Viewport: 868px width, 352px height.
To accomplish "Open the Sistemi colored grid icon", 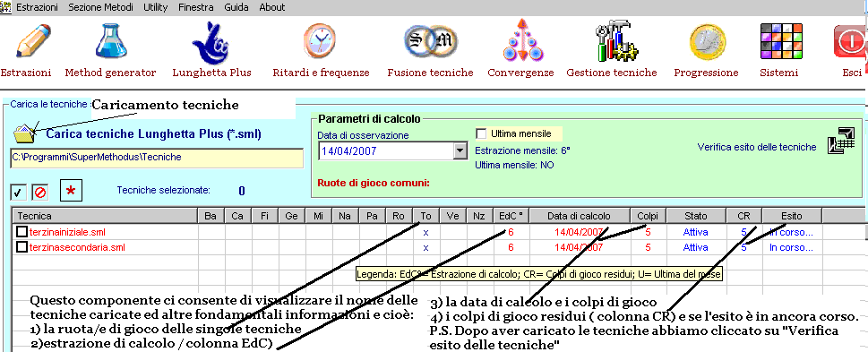I will pos(779,41).
